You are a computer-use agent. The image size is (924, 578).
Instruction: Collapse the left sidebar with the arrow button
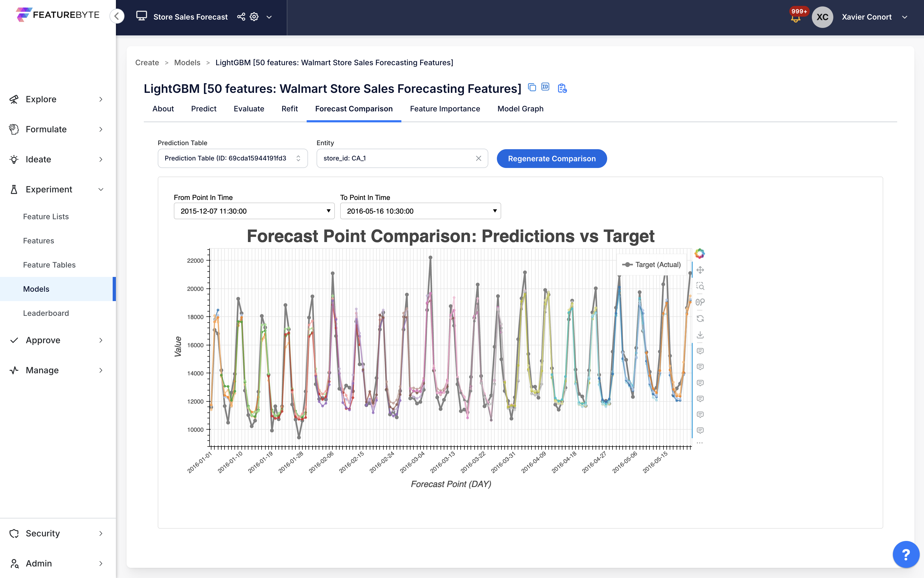tap(117, 16)
